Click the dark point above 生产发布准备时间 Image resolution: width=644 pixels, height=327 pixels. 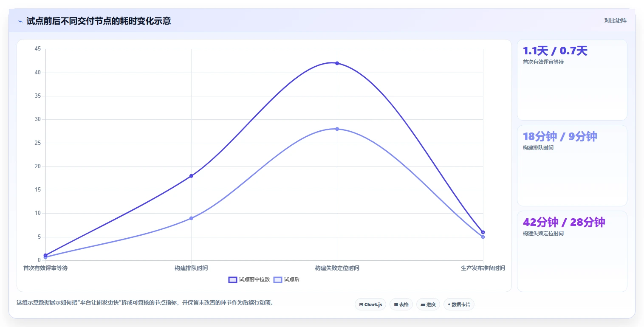(x=483, y=232)
